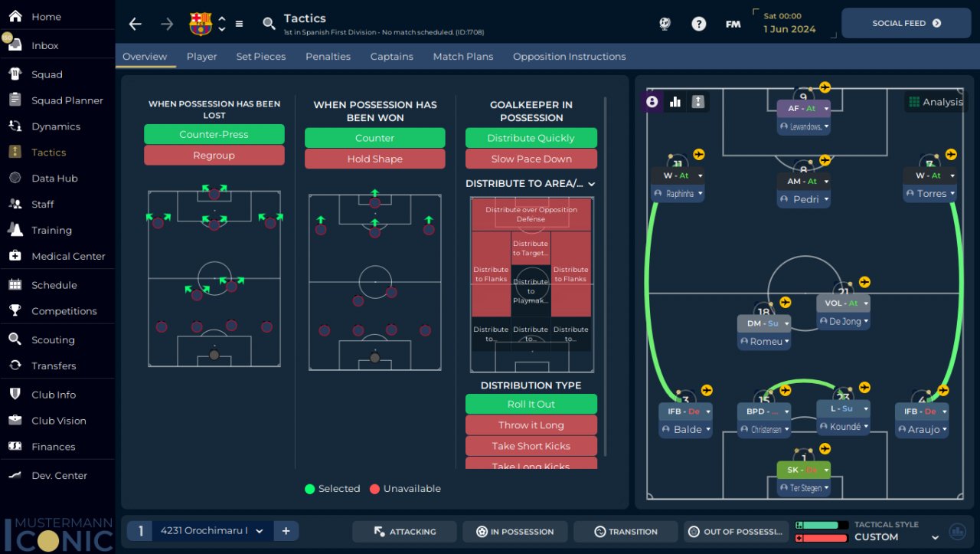
Task: Switch to the Player tab
Action: (x=201, y=57)
